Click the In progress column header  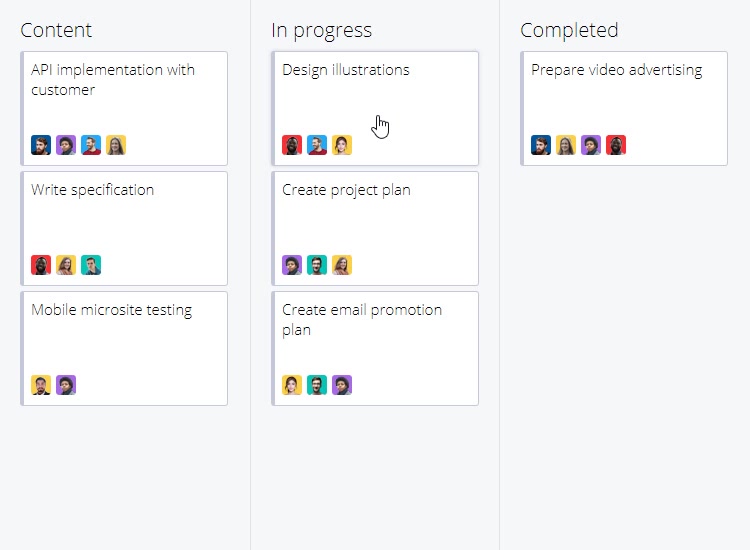(x=321, y=31)
